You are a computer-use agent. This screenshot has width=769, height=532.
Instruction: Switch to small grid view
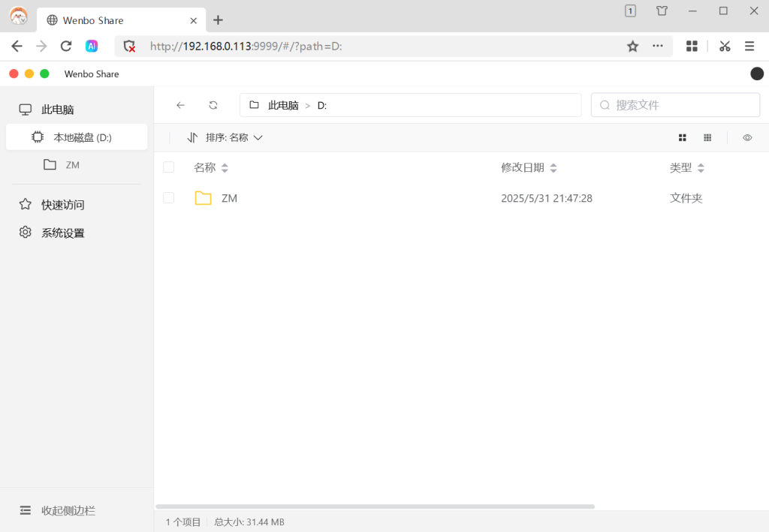pos(707,137)
